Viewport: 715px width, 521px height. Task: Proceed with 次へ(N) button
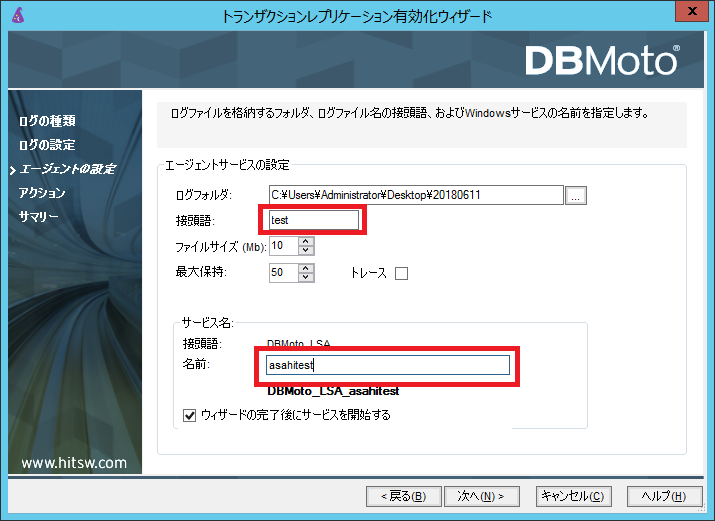point(482,496)
